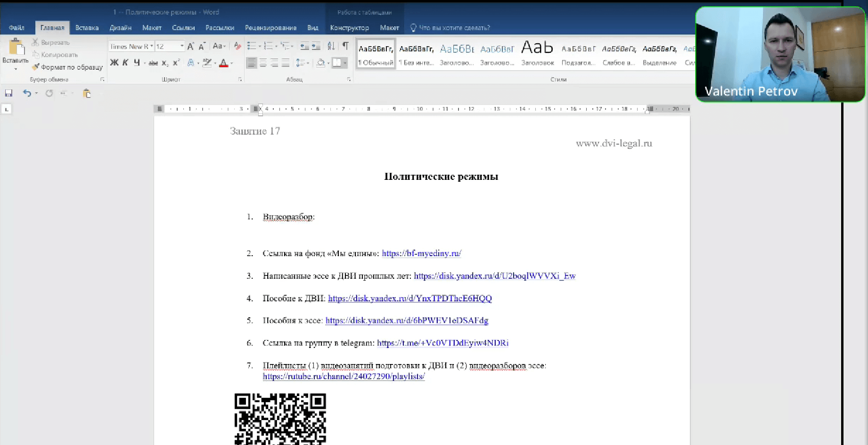Screen dimensions: 868x445
Task: Open the Font (Шрифт) dialog launcher
Action: click(x=240, y=80)
